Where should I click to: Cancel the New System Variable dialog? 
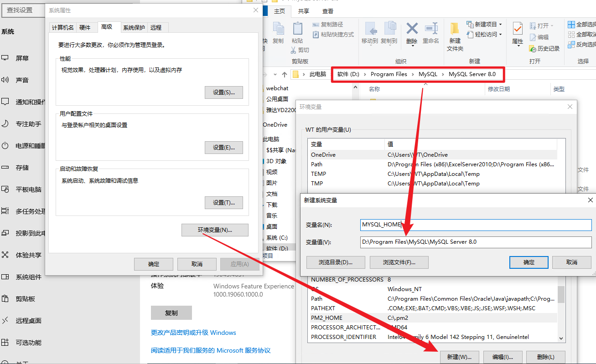(x=572, y=262)
